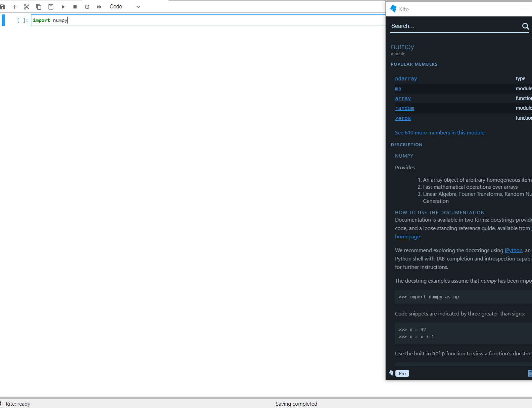Restart kernel and run all cells
Viewport: 532px width, 408px height.
99,7
